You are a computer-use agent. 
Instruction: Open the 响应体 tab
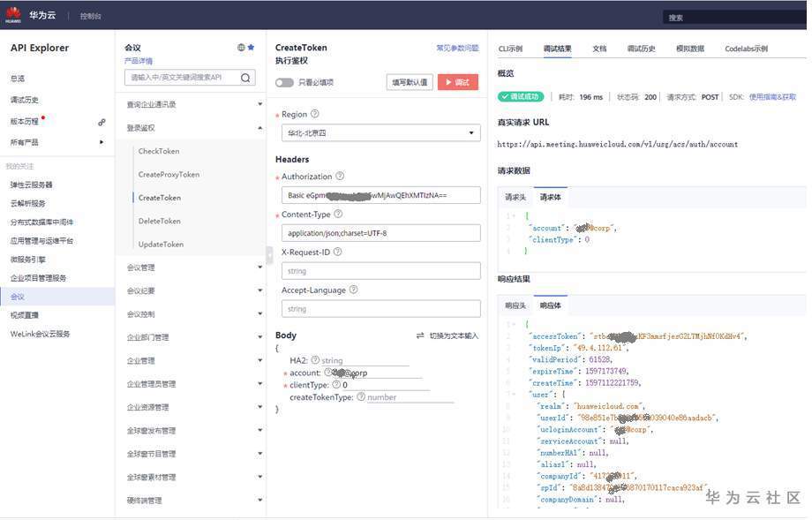pyautogui.click(x=551, y=305)
